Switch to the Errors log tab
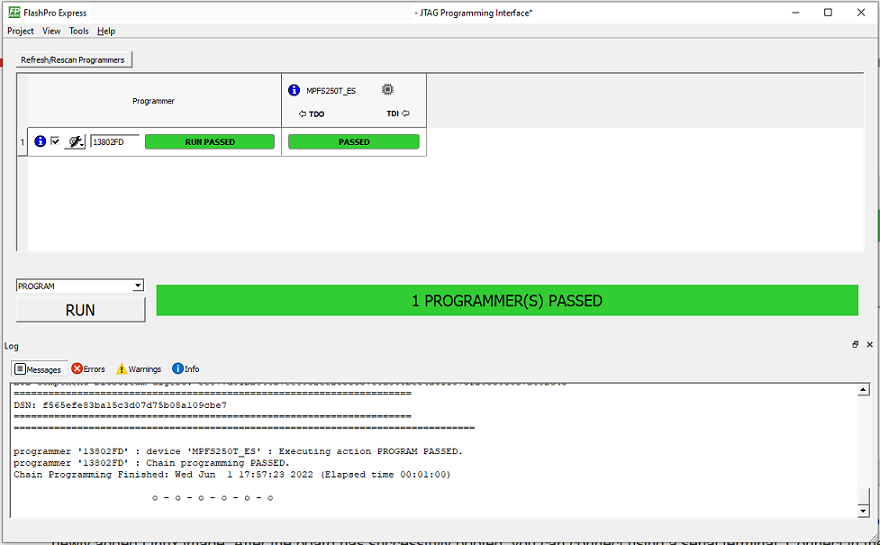This screenshot has width=880, height=545. (89, 369)
